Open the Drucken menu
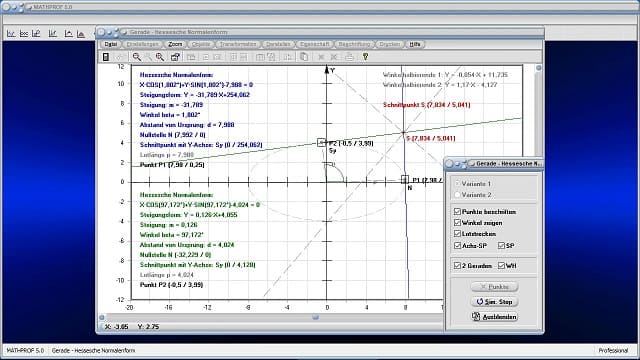The width and height of the screenshot is (640, 360). pos(389,44)
